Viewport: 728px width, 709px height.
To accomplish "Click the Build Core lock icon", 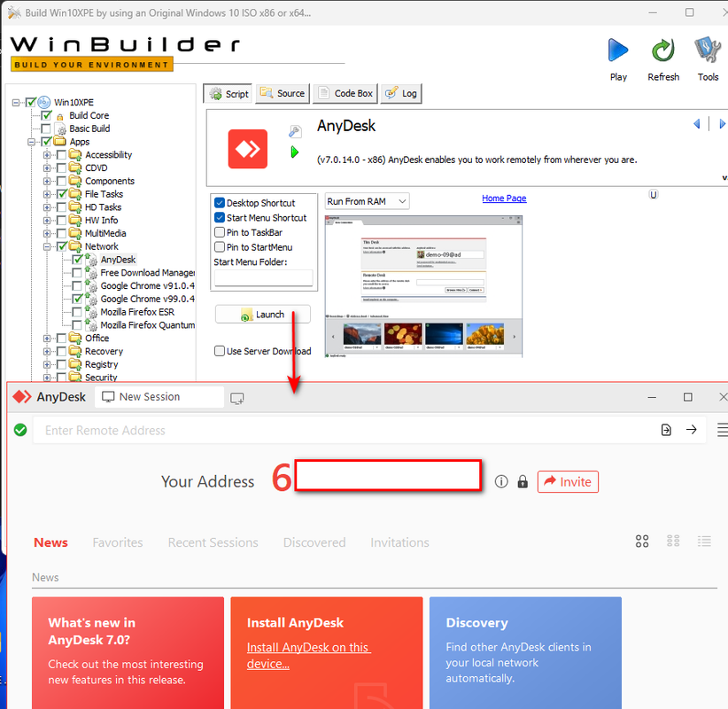I will [x=60, y=116].
